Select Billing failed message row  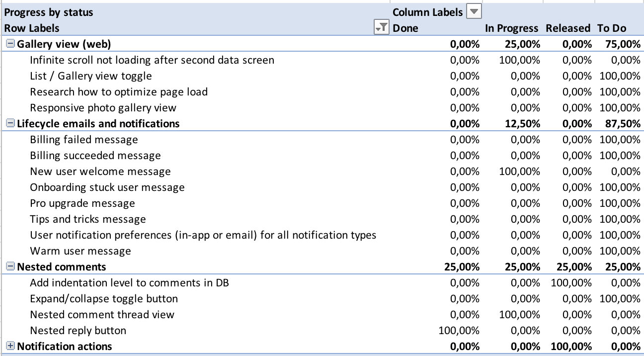pyautogui.click(x=84, y=140)
